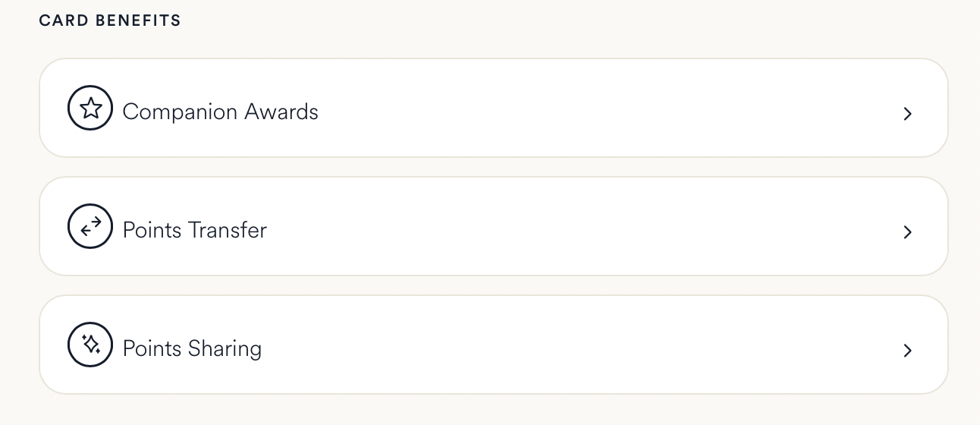This screenshot has width=980, height=425.
Task: Tap the circled sparkles Points Sharing icon
Action: pyautogui.click(x=90, y=345)
